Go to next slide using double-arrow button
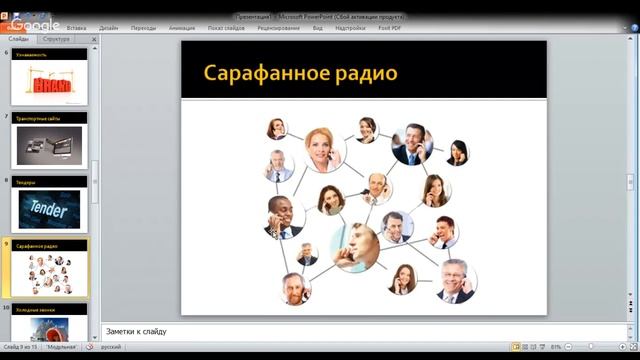 coord(631,310)
